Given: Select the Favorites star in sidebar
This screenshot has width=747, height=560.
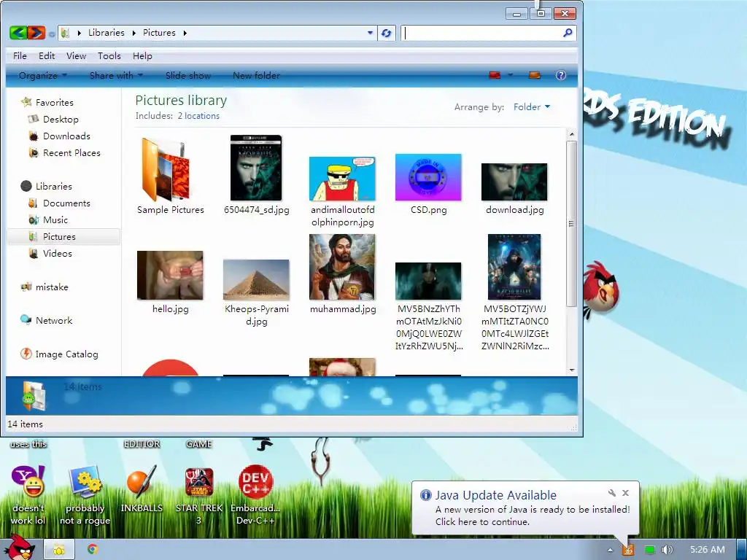Looking at the screenshot, I should (x=27, y=102).
